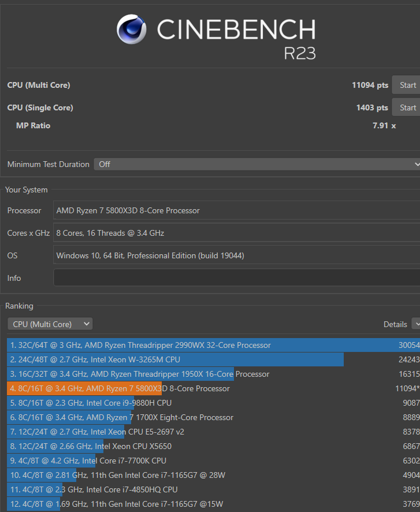The image size is (420, 512).
Task: Select ranking row Threadripper 1950X 16-Core
Action: click(213, 374)
